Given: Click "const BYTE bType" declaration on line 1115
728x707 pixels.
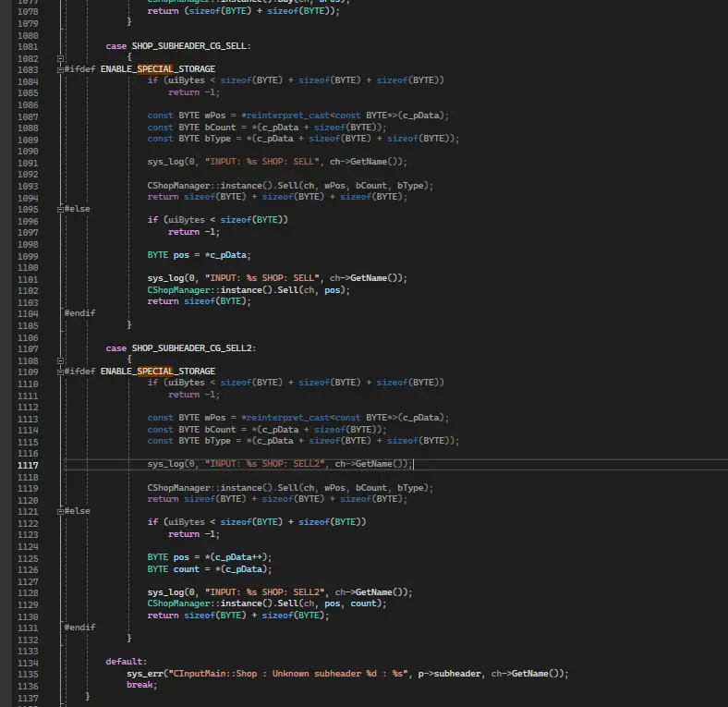Looking at the screenshot, I should [303, 441].
